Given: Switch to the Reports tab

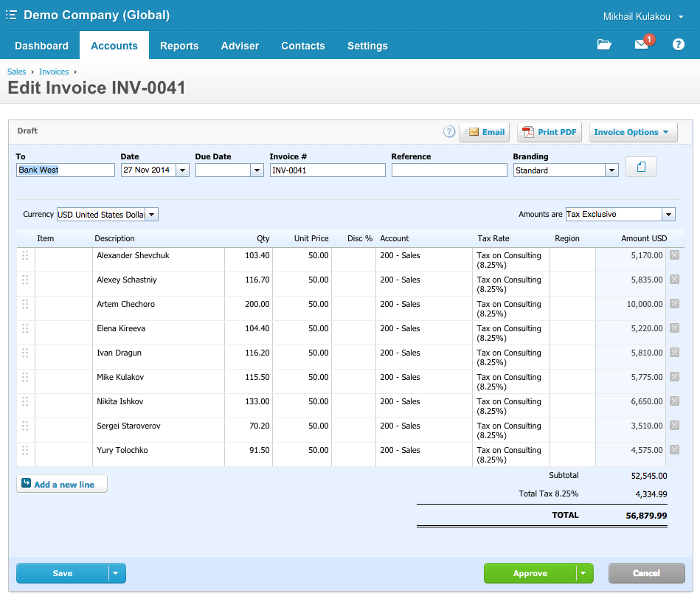Looking at the screenshot, I should coord(179,45).
